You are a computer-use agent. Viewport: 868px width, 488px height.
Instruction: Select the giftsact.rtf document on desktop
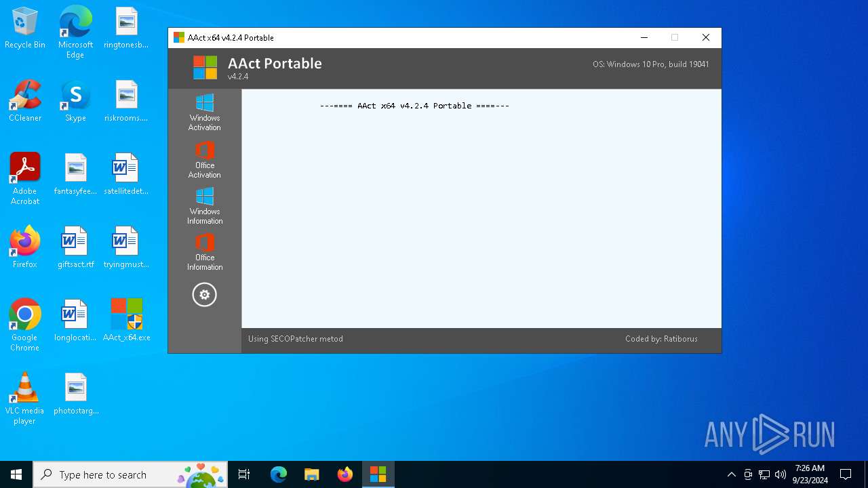point(75,248)
